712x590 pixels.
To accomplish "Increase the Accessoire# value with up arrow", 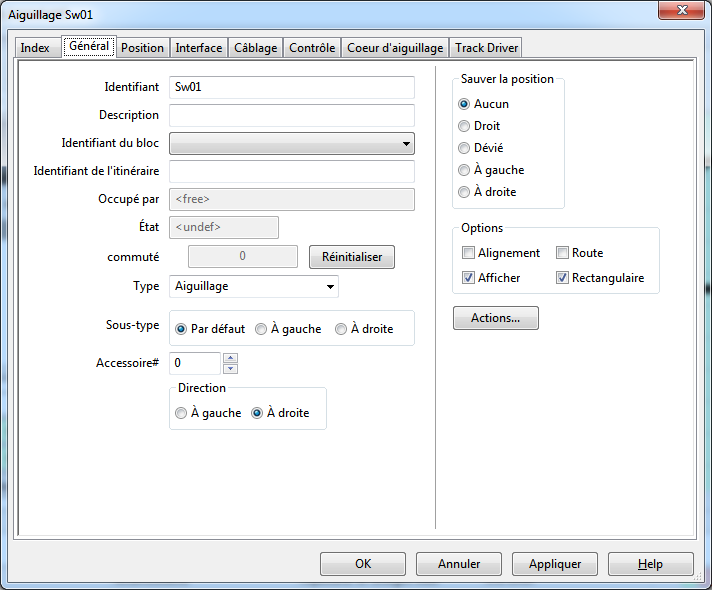I will click(231, 358).
